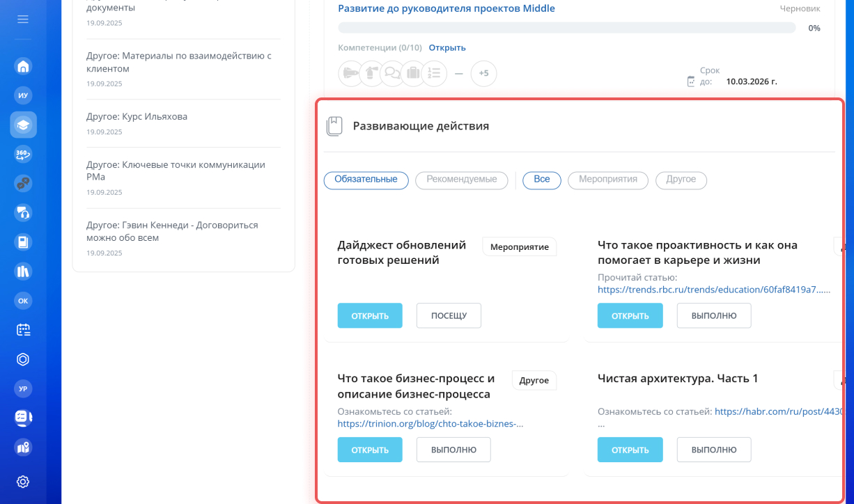Go to the Home sidebar icon
The height and width of the screenshot is (504, 854).
point(23,67)
